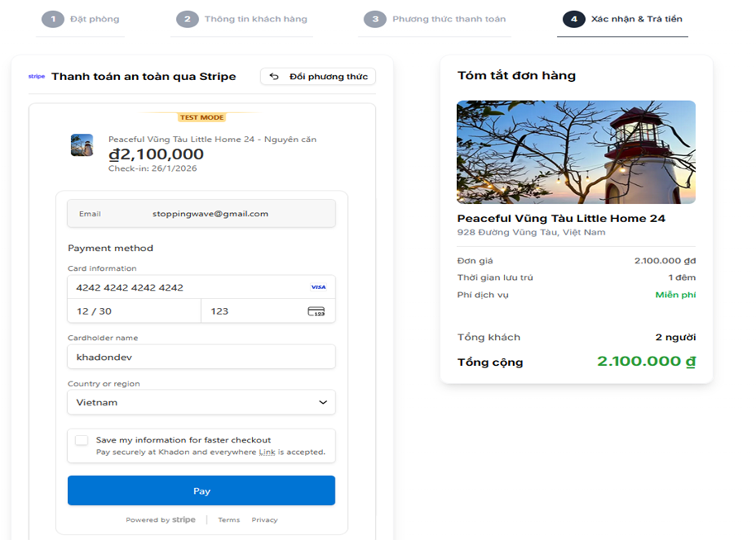Click the 1 đêm stay duration value
The height and width of the screenshot is (540, 756).
pyautogui.click(x=682, y=277)
